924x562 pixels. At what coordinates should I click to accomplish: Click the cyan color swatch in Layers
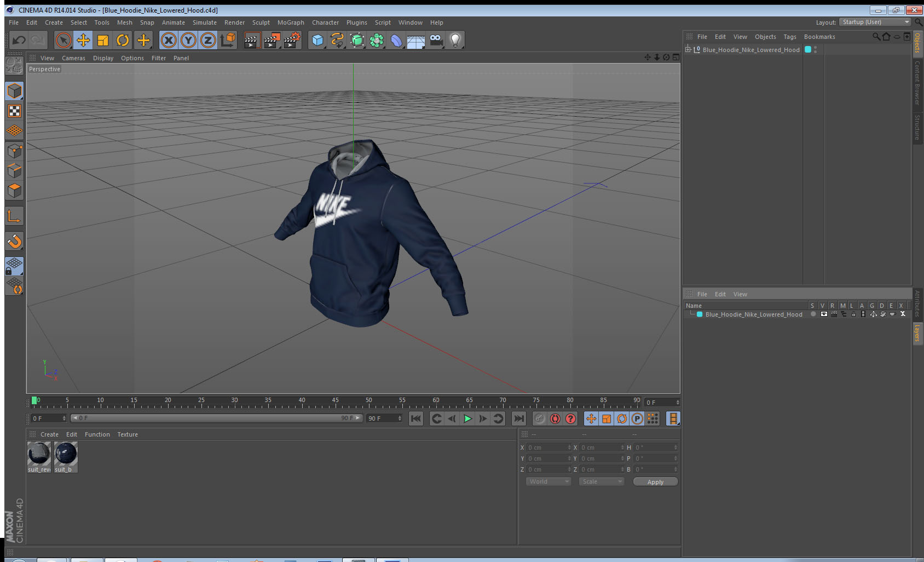tap(699, 314)
